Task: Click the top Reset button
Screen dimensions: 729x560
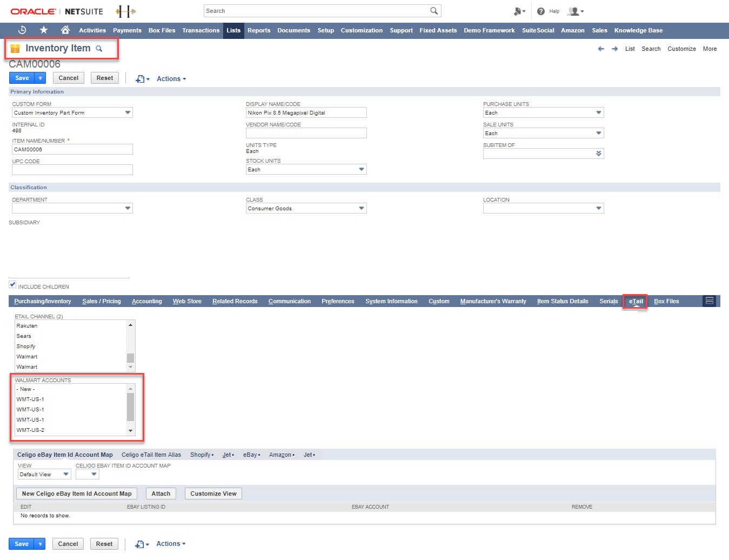Action: coord(105,78)
